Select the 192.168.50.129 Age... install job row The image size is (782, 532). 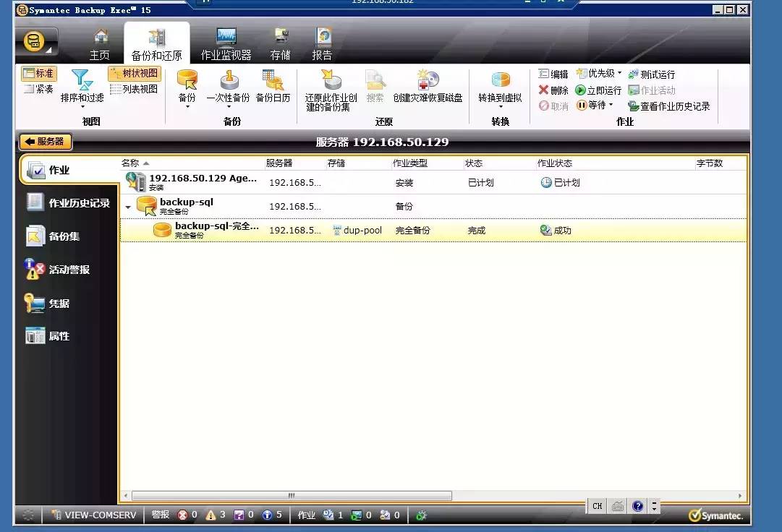pyautogui.click(x=433, y=182)
